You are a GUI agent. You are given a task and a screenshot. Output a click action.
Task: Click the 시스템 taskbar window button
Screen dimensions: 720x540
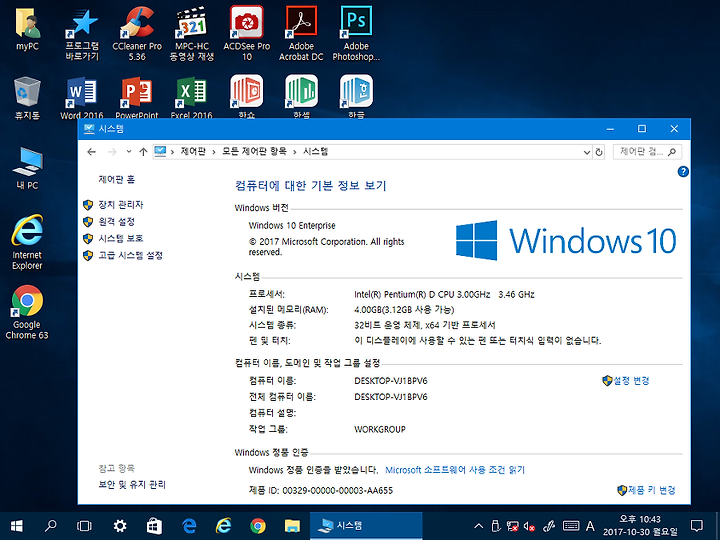coord(366,526)
